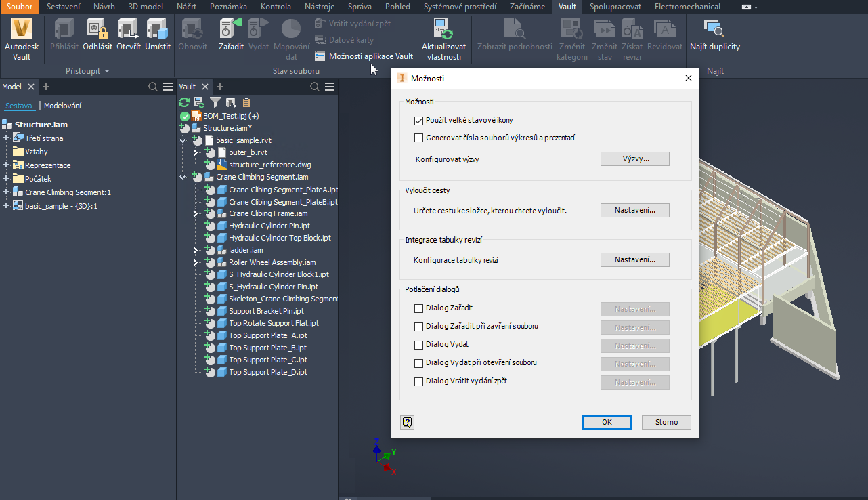Viewport: 868px width, 500px height.
Task: Search in the Model browser panel
Action: tap(154, 87)
